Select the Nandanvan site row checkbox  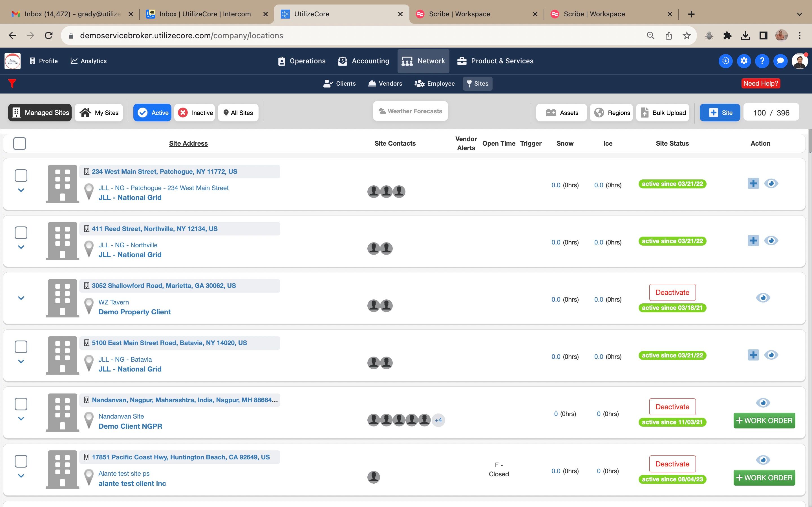pyautogui.click(x=21, y=404)
